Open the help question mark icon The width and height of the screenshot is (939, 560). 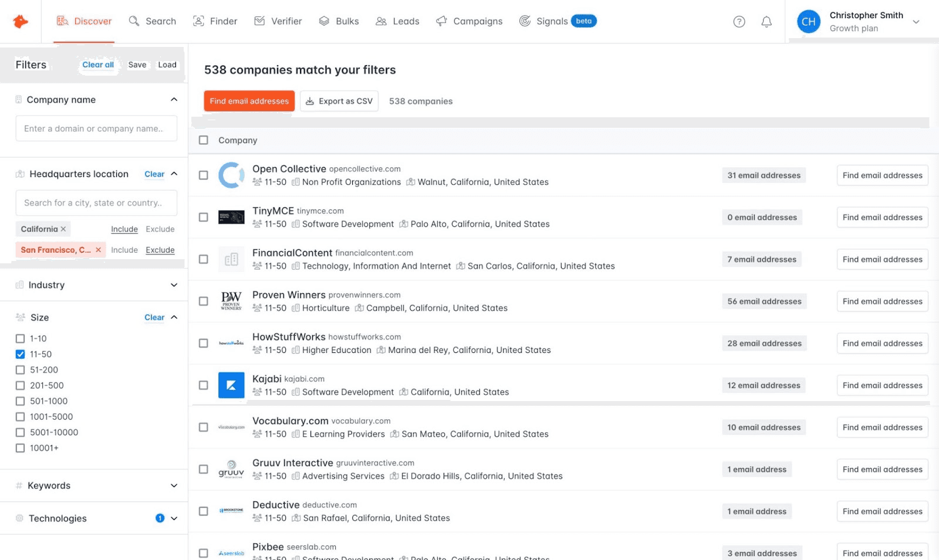coord(739,22)
